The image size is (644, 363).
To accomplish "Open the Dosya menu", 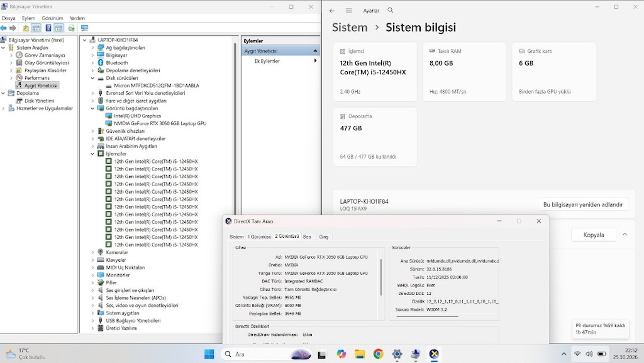I will tap(9, 18).
